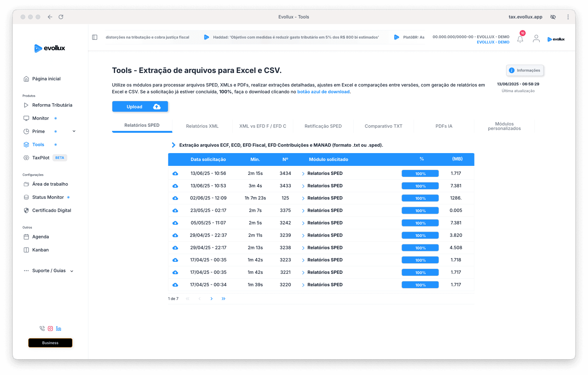Image resolution: width=588 pixels, height=375 pixels.
Task: Click the Instagram icon in the sidebar
Action: point(50,328)
